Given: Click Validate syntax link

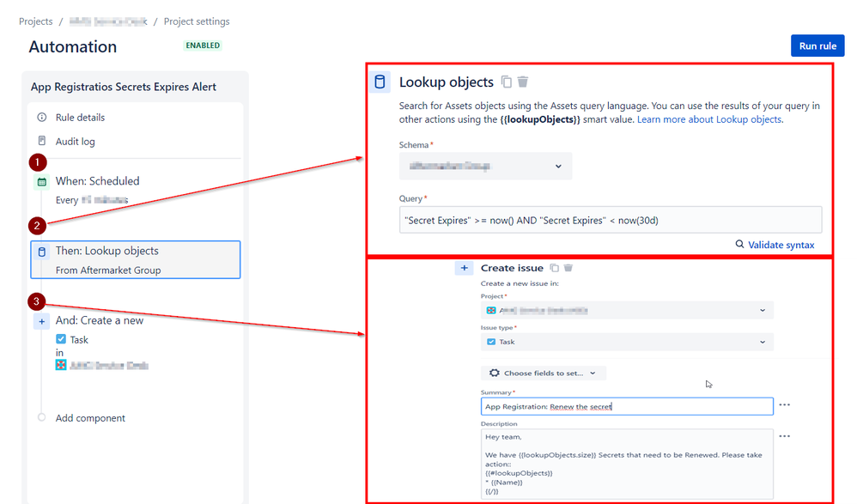Looking at the screenshot, I should [781, 245].
